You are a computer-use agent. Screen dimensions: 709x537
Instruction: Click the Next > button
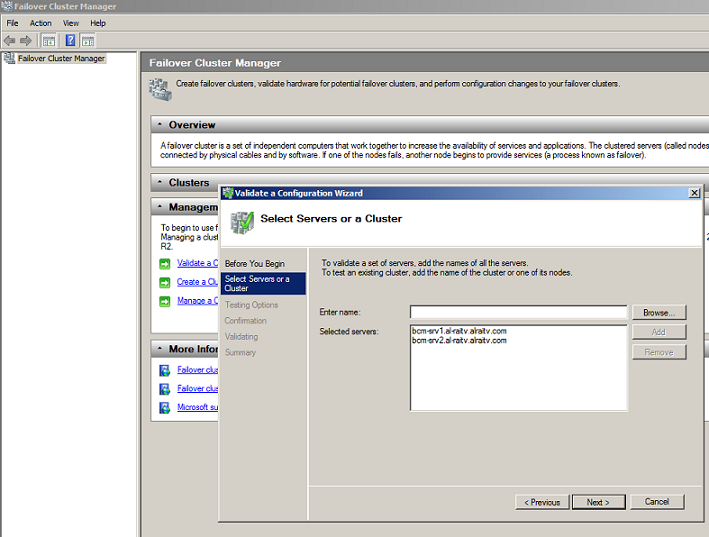(x=599, y=502)
